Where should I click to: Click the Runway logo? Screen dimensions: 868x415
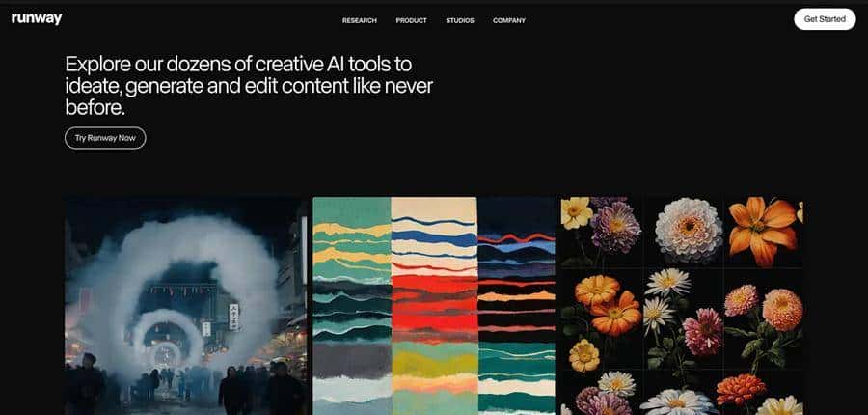37,19
